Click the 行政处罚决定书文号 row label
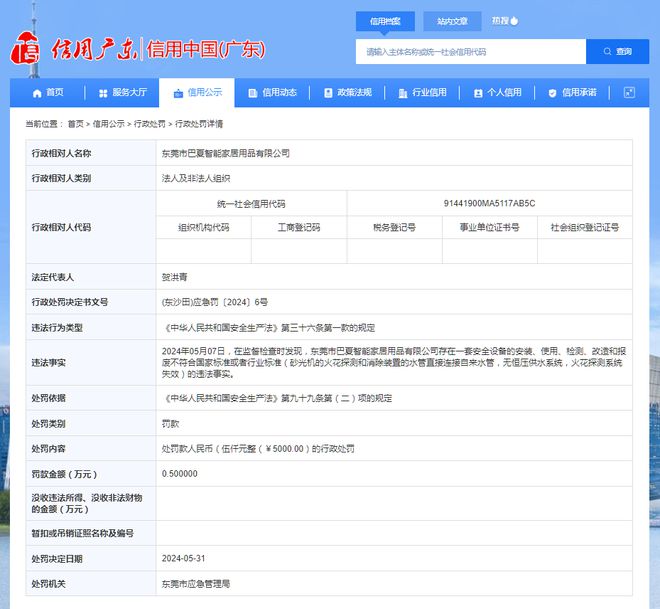Image resolution: width=660 pixels, height=609 pixels. pyautogui.click(x=70, y=302)
